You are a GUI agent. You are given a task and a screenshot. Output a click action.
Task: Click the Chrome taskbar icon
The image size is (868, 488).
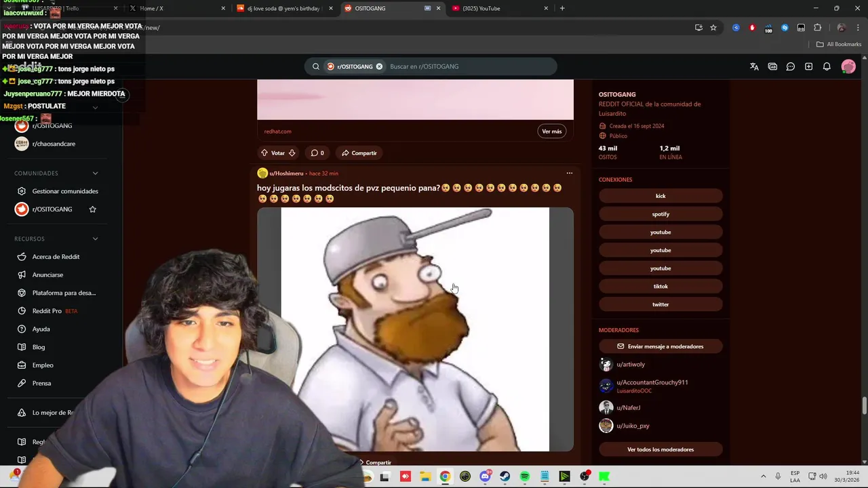(445, 476)
